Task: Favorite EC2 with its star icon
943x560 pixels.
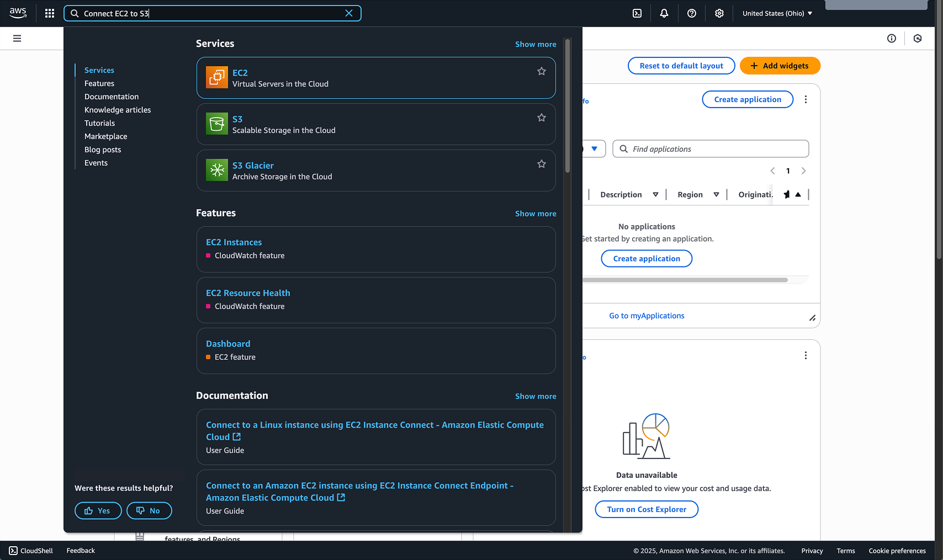Action: point(542,71)
